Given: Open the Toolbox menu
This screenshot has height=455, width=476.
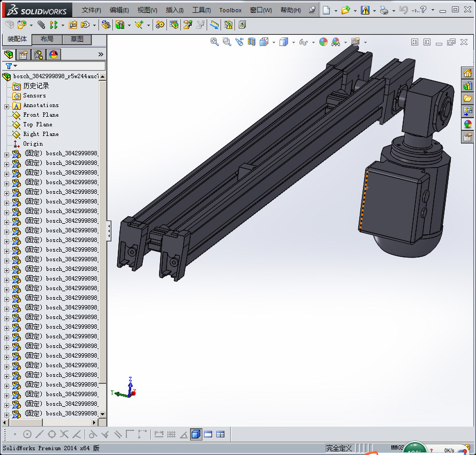Looking at the screenshot, I should (230, 10).
